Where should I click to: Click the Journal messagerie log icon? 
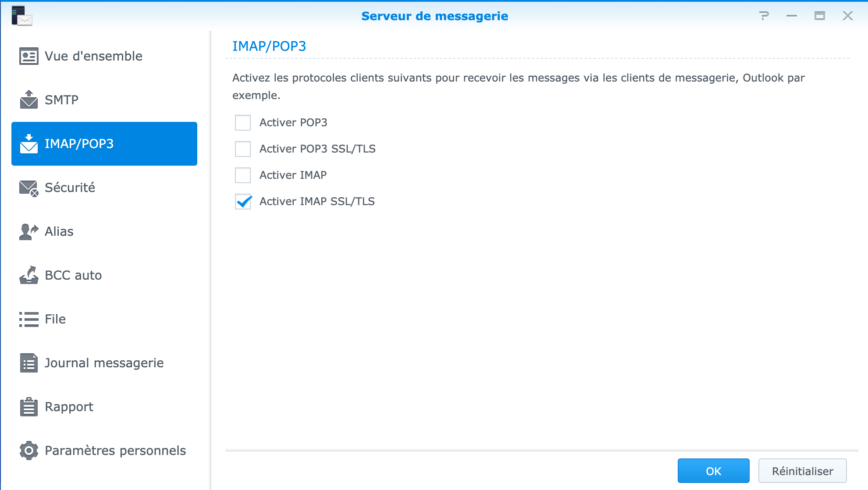tap(29, 363)
